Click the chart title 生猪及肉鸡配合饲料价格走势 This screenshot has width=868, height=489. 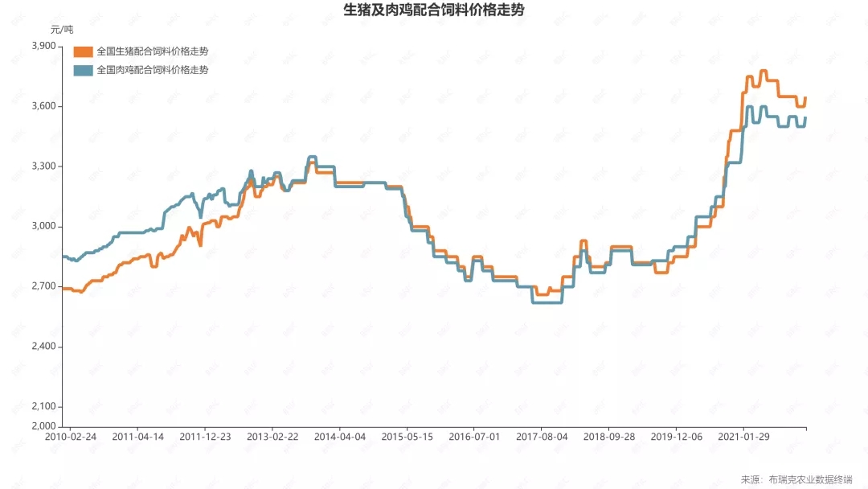pyautogui.click(x=434, y=10)
